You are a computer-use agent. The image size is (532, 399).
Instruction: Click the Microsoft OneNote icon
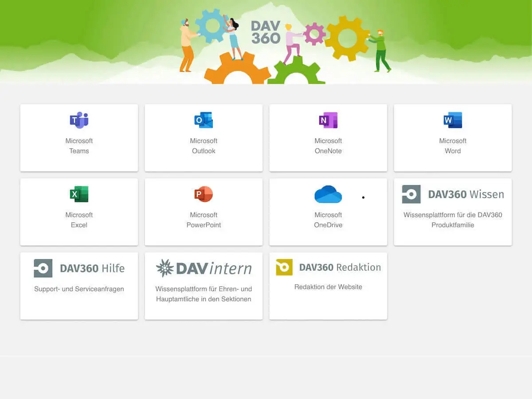click(328, 119)
